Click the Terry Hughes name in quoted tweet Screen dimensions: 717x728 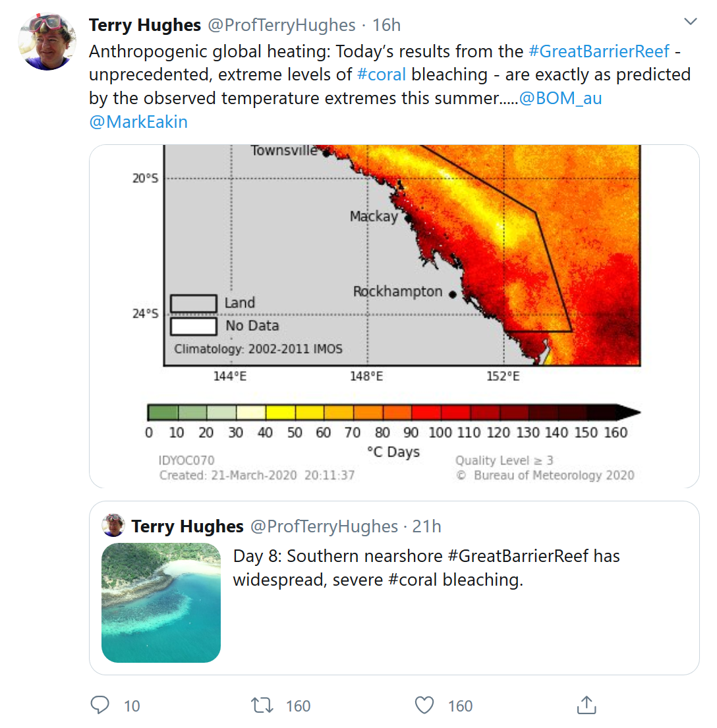pos(187,526)
